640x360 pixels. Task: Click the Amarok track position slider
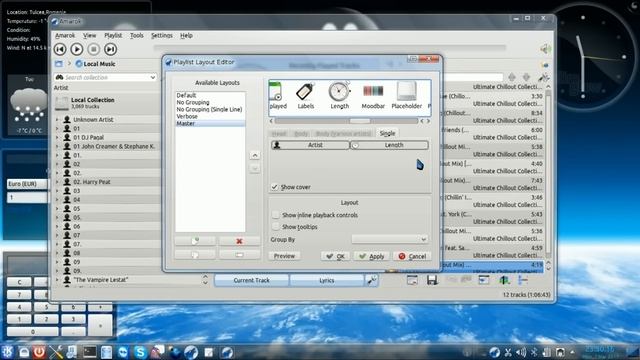(330, 47)
